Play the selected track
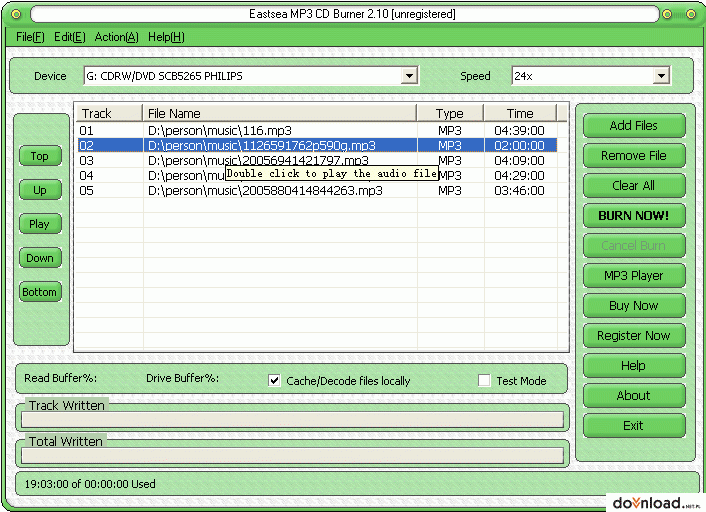Image resolution: width=706 pixels, height=512 pixels. pos(40,224)
